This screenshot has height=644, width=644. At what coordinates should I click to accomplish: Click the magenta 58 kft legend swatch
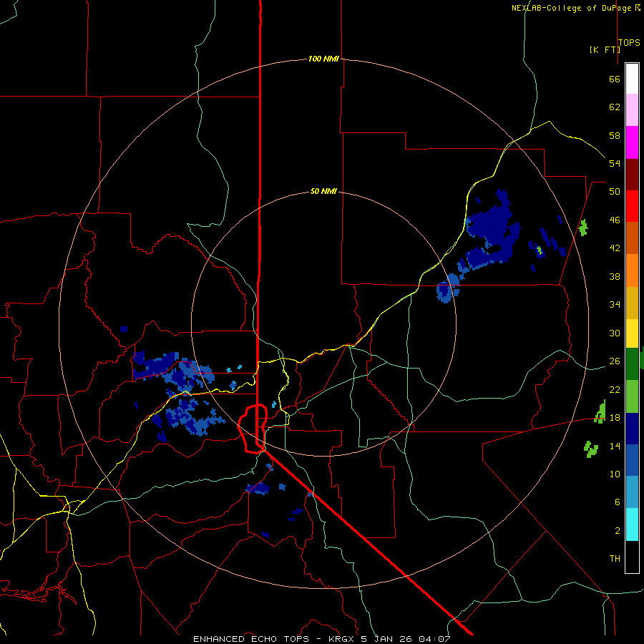click(x=632, y=142)
